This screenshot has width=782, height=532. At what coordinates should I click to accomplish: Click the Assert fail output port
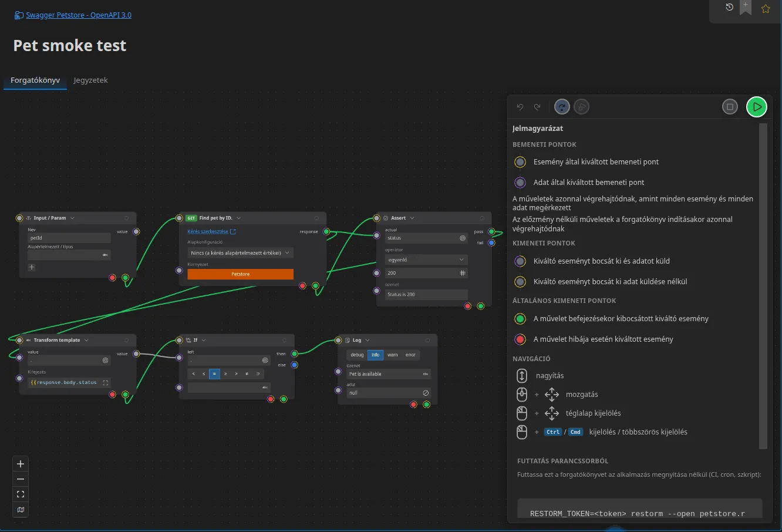pyautogui.click(x=491, y=243)
